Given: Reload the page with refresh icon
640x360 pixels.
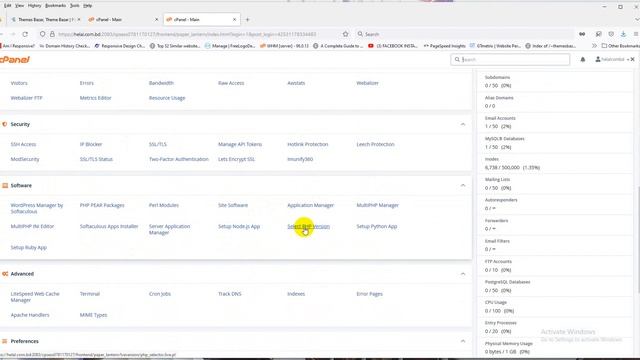Looking at the screenshot, I should [25, 34].
